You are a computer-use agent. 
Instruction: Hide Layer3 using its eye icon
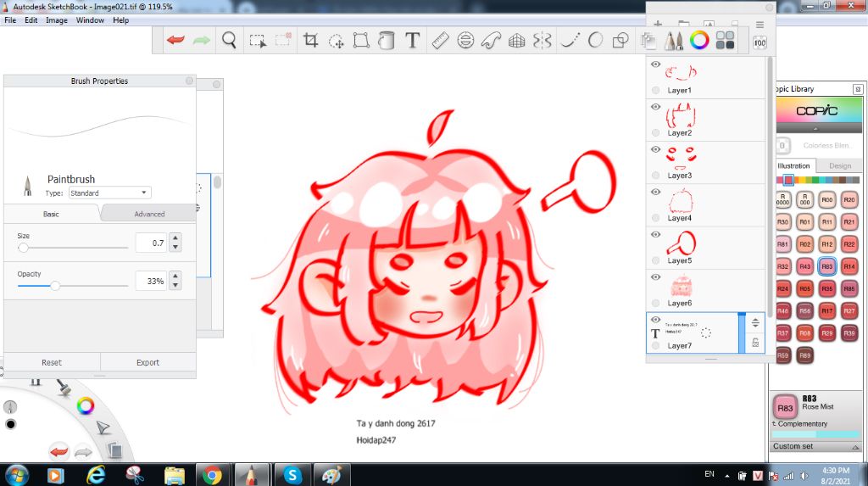tap(655, 149)
